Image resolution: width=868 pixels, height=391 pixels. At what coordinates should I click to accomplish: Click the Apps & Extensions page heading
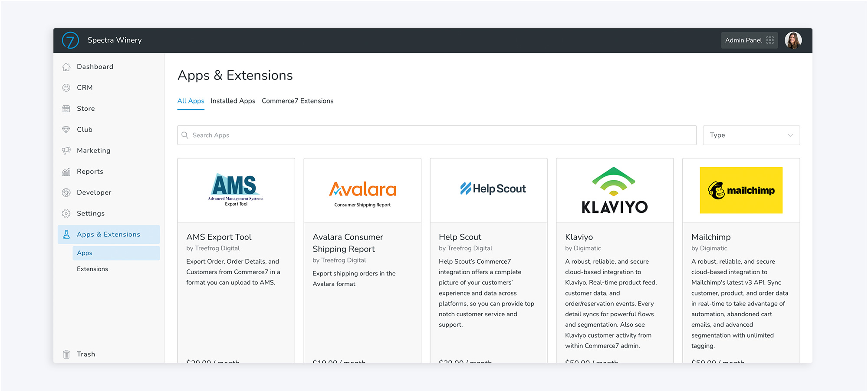(x=235, y=76)
